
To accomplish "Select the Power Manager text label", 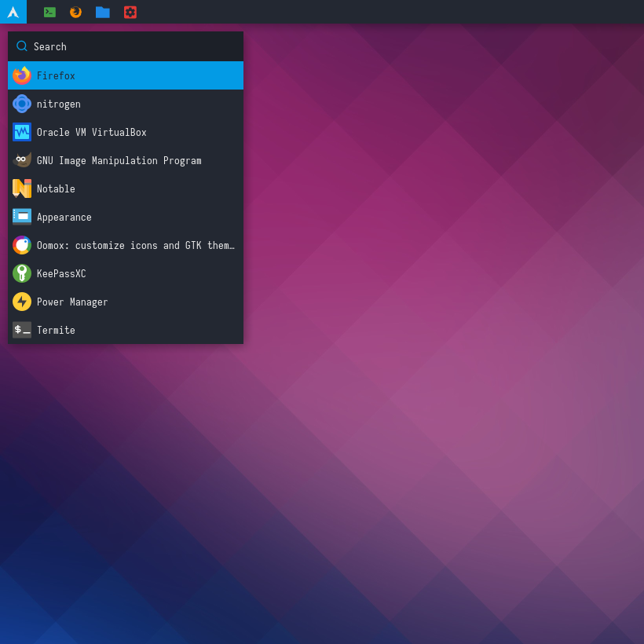I will click(x=72, y=302).
